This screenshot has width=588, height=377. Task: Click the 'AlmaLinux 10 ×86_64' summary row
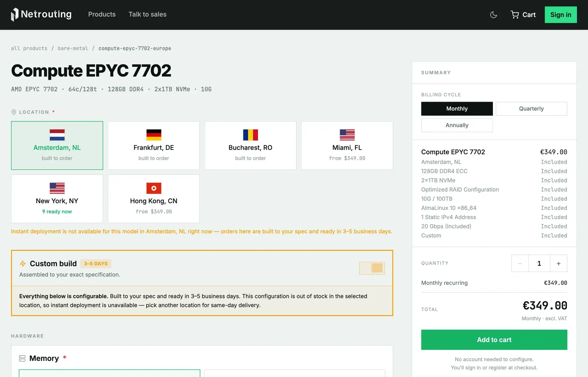tap(494, 208)
